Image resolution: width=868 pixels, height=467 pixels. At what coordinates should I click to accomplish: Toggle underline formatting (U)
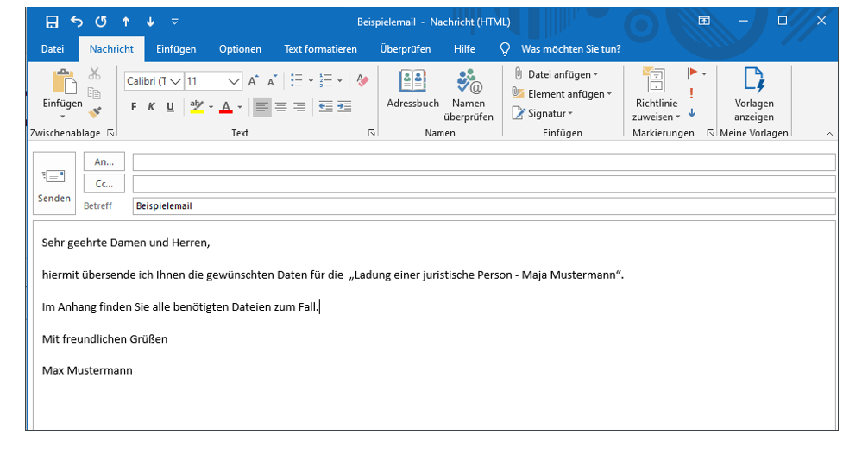click(170, 107)
